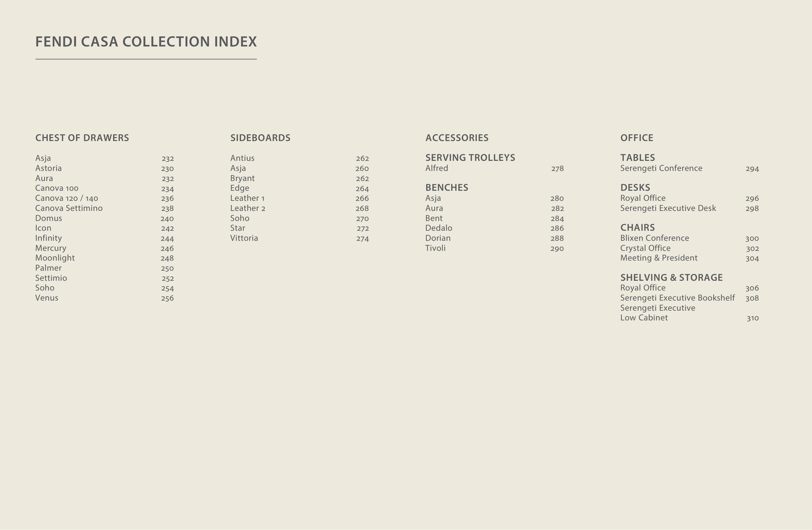Click the Moonlight chest of drawers entry
This screenshot has width=812, height=530.
[55, 258]
